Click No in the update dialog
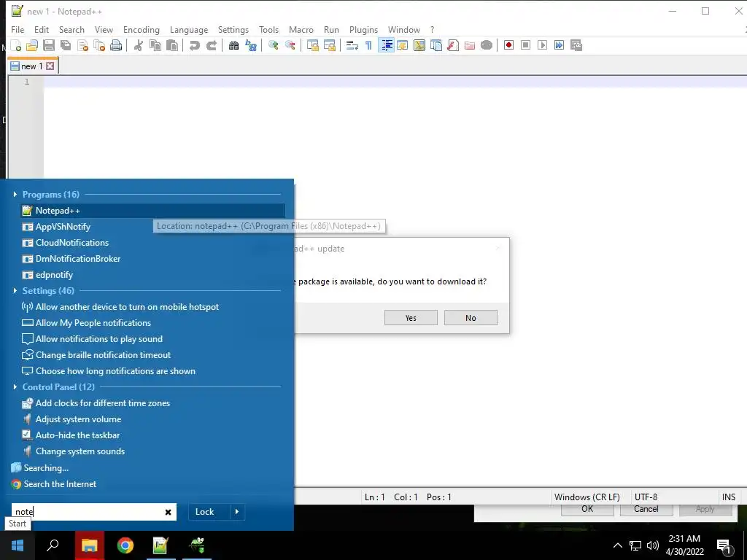Viewport: 747px width, 560px height. (471, 318)
